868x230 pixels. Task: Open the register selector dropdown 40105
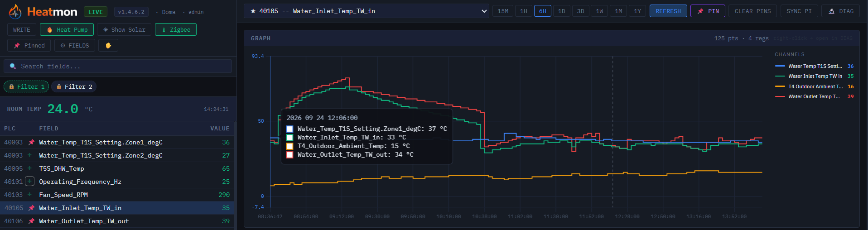click(x=366, y=11)
